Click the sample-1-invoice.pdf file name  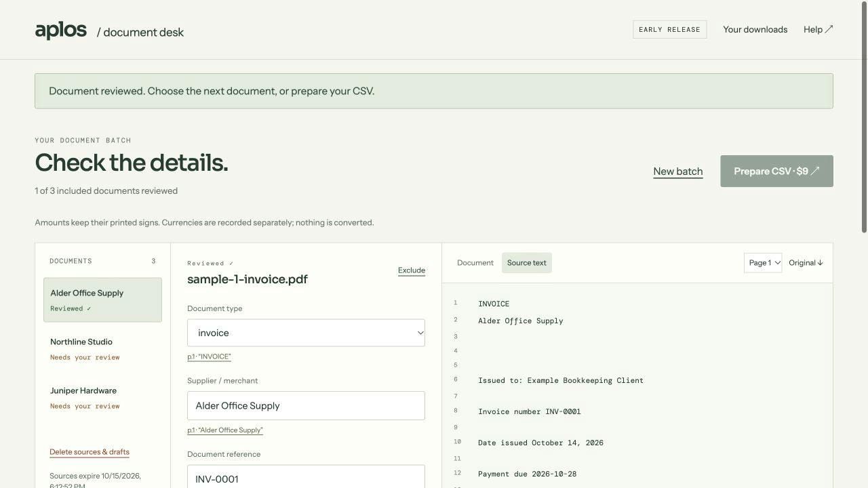click(248, 279)
